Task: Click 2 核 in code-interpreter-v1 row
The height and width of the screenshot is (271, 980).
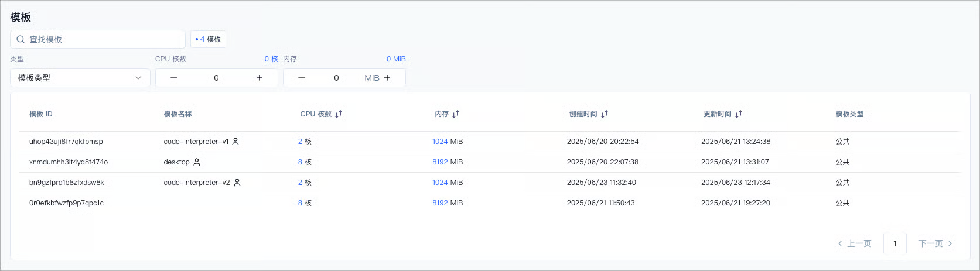Action: 305,142
